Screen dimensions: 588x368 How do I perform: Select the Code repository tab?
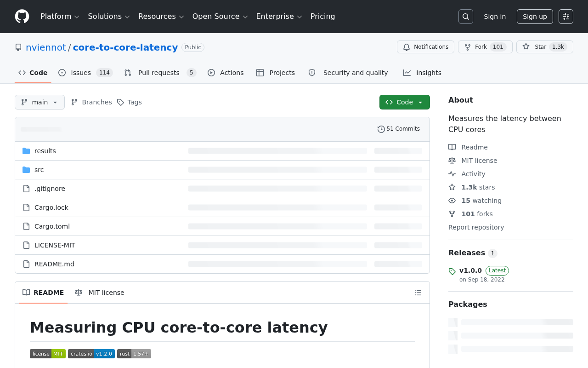33,73
